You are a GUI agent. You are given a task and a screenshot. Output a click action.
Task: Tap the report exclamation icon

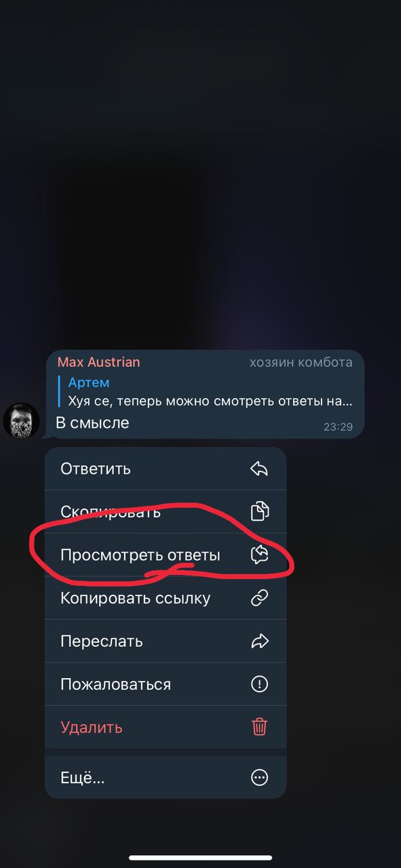click(260, 684)
